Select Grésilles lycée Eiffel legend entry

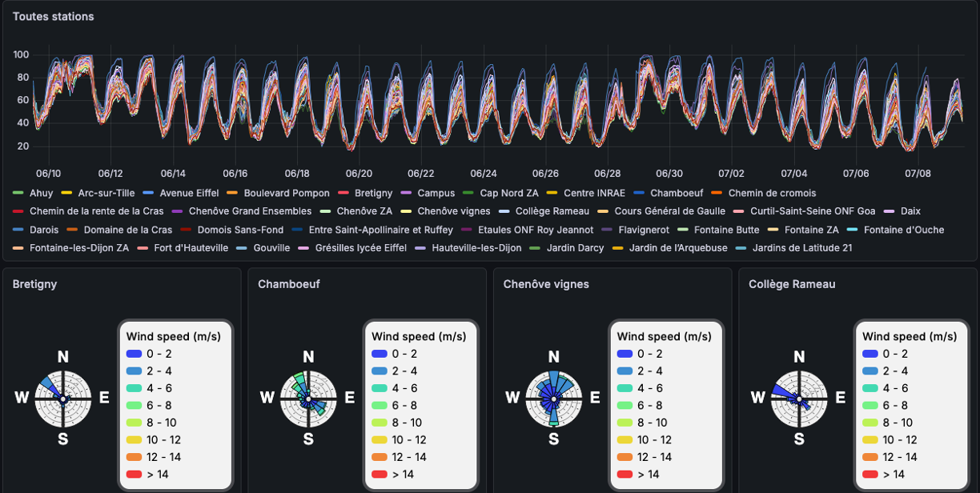coord(361,248)
